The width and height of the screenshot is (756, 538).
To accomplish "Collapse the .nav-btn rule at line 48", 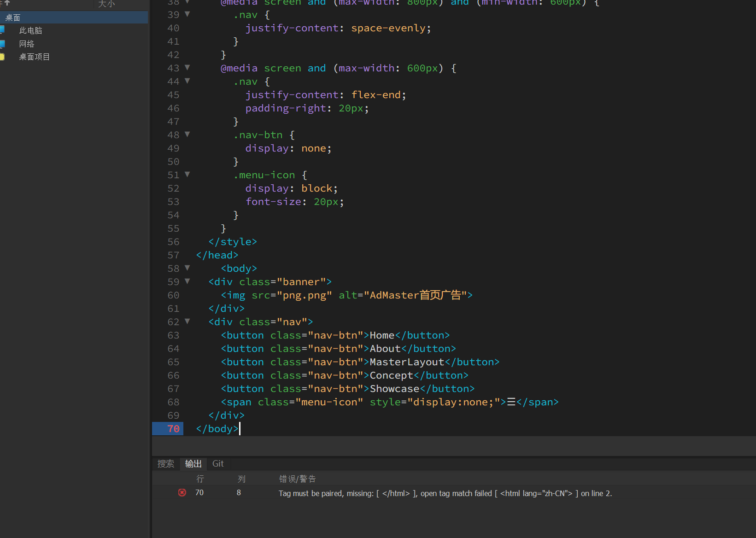I will 188,134.
